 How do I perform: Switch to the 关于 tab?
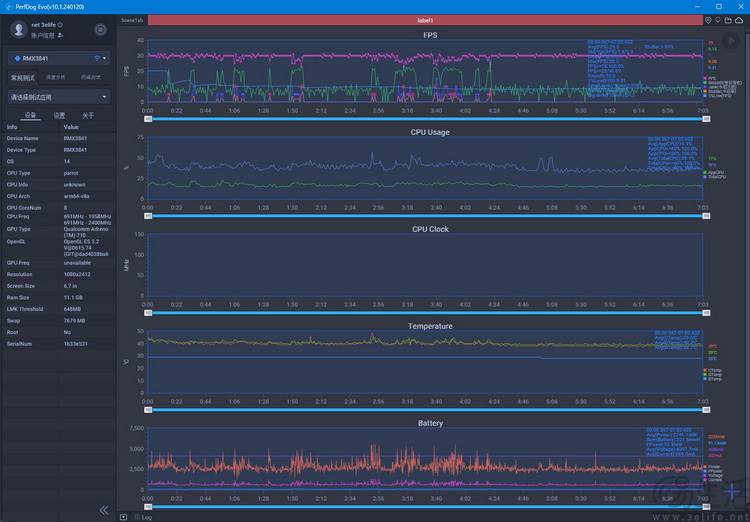pyautogui.click(x=88, y=115)
